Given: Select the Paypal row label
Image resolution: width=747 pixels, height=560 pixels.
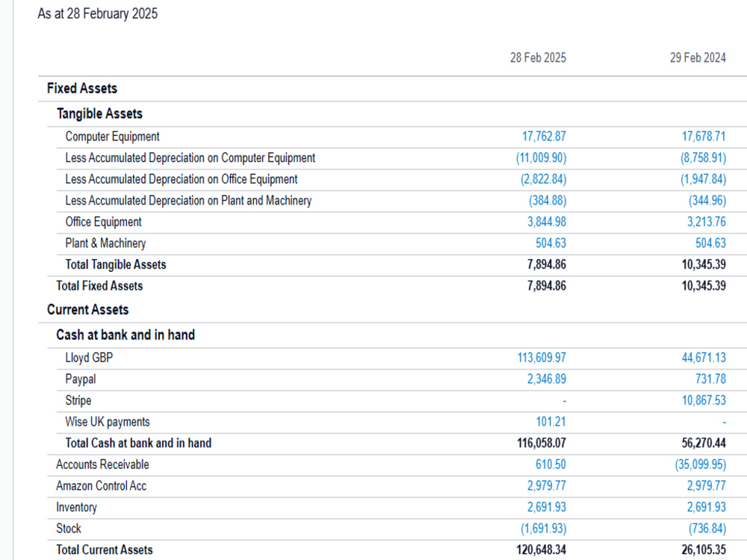Looking at the screenshot, I should [81, 379].
